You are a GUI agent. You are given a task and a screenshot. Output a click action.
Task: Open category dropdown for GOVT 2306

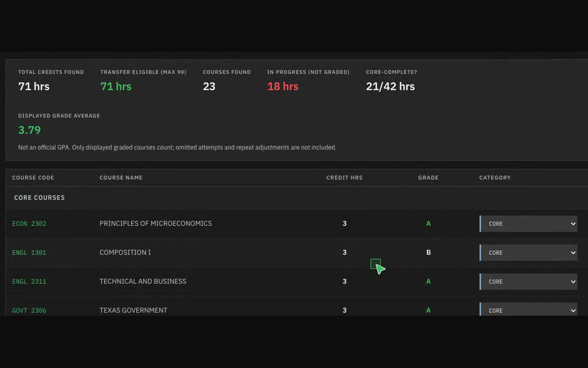tap(528, 309)
